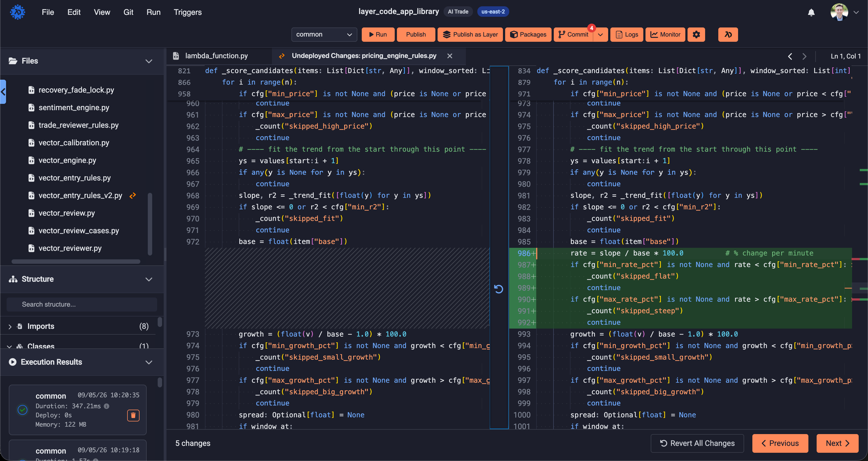Click the Run button
868x461 pixels.
pyautogui.click(x=378, y=34)
